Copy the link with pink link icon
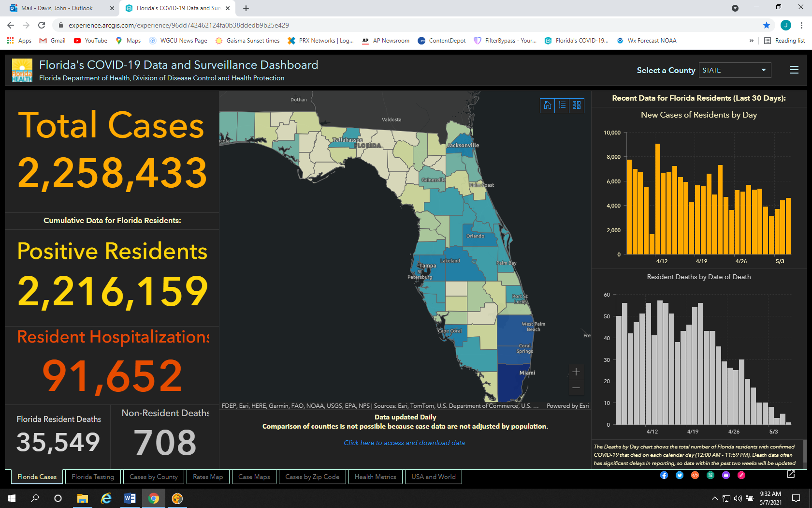 (x=741, y=475)
